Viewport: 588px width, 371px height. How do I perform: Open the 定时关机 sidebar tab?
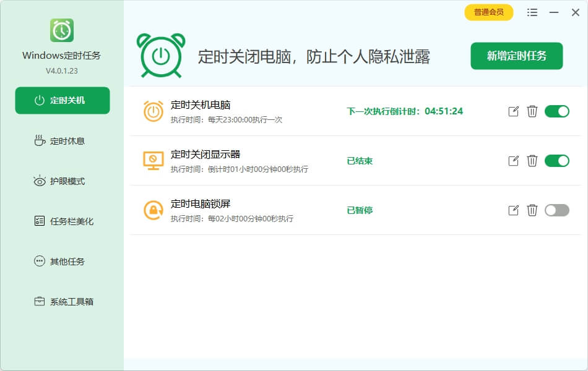[63, 100]
